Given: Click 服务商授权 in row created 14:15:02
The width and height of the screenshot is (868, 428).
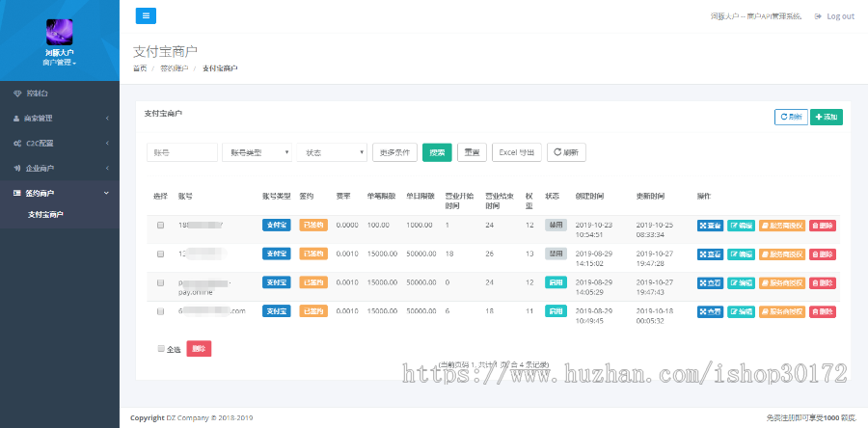Looking at the screenshot, I should (782, 254).
